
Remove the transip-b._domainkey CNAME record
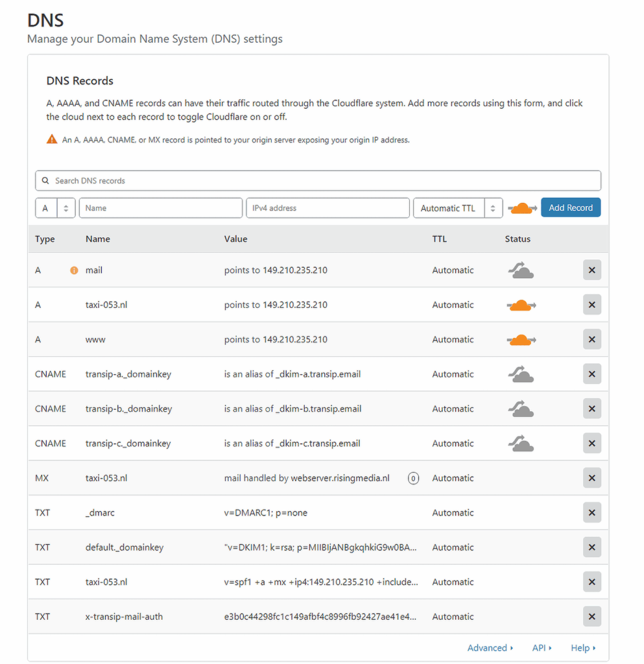point(591,409)
